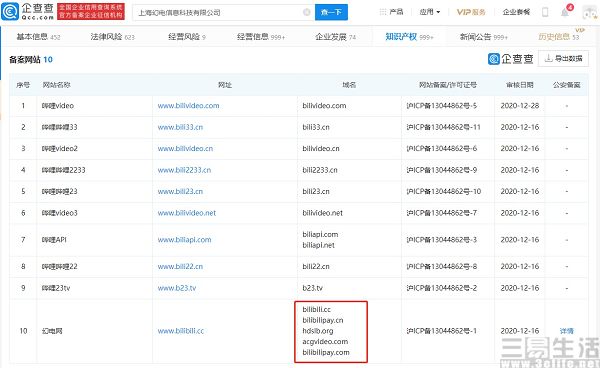Click the 域名 column header
600x368 pixels.
click(x=349, y=85)
